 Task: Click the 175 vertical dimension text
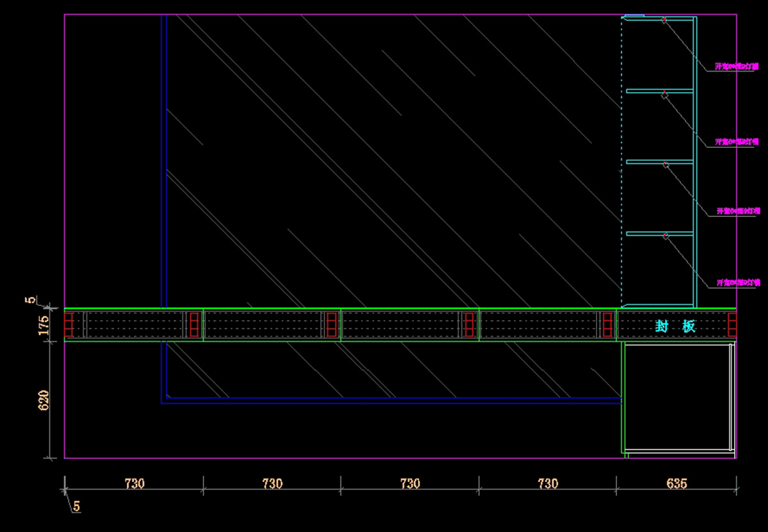[44, 325]
